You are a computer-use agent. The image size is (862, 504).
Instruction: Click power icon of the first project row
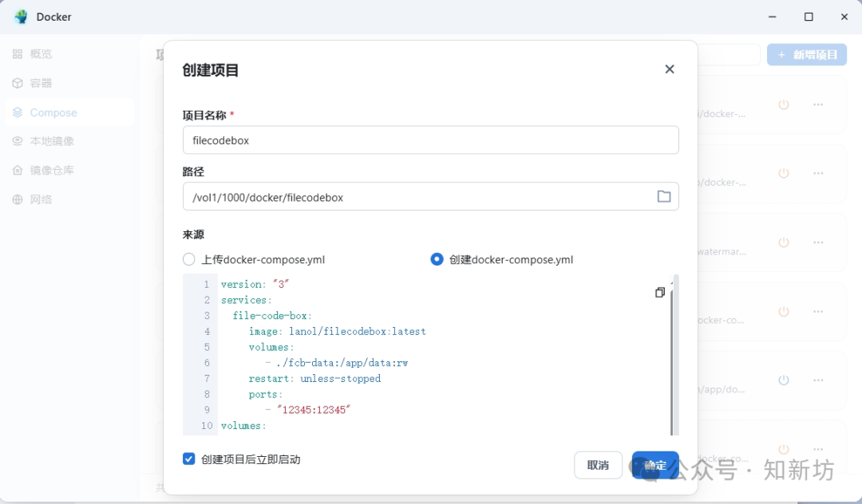click(784, 104)
